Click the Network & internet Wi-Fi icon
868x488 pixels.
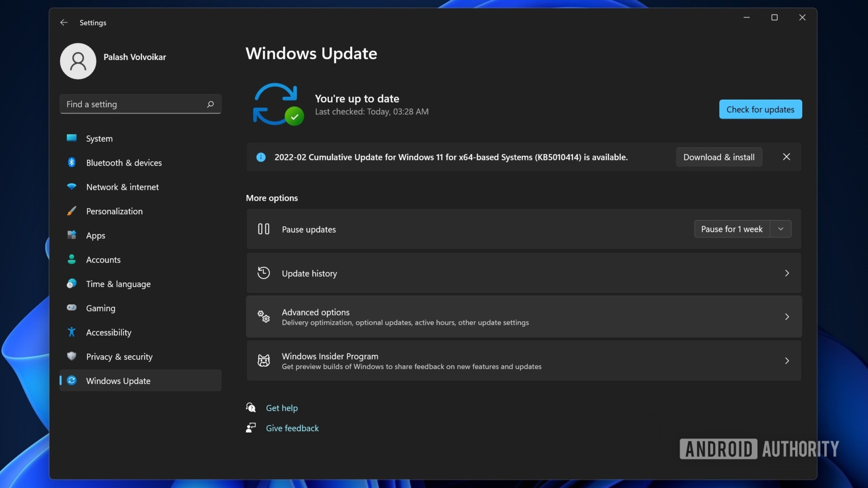(x=72, y=187)
